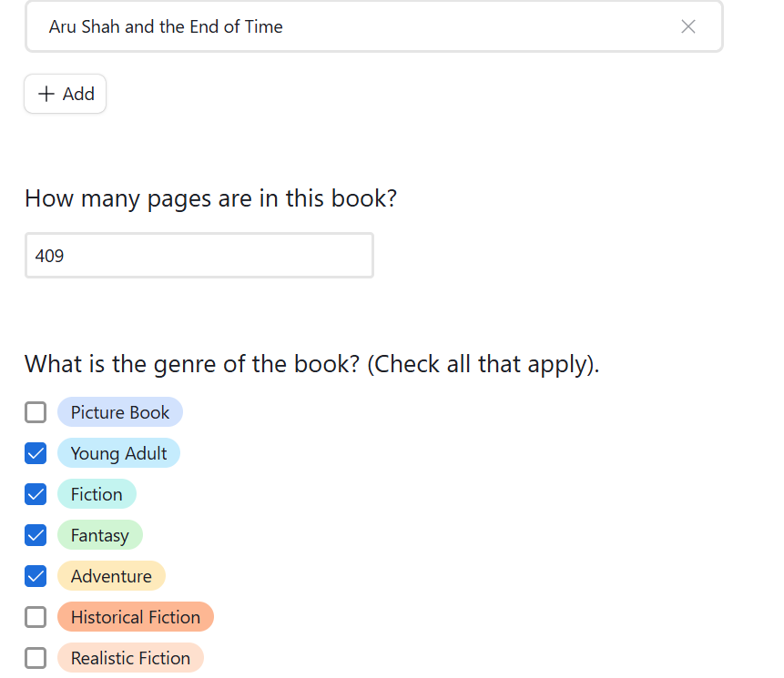Viewport: 784px width, 678px height.
Task: Uncheck the Fantasy checkbox
Action: click(36, 535)
